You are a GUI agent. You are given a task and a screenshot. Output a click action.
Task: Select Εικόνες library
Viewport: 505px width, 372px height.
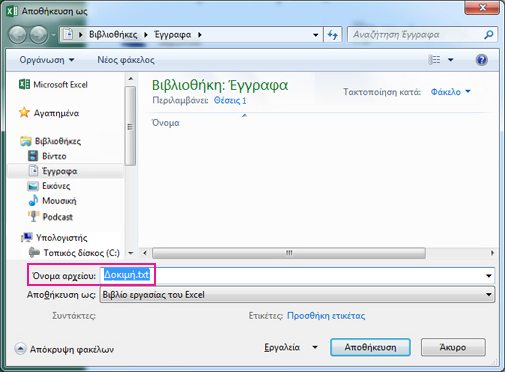56,186
